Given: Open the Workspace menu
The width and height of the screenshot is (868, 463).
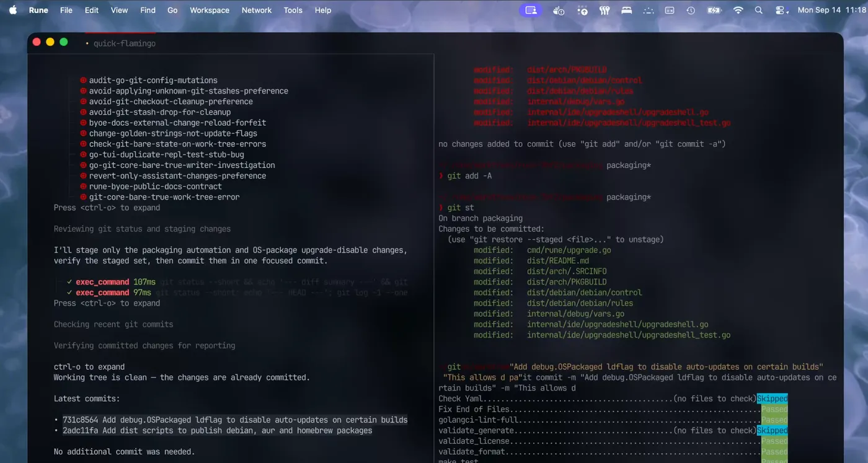Looking at the screenshot, I should [x=210, y=10].
